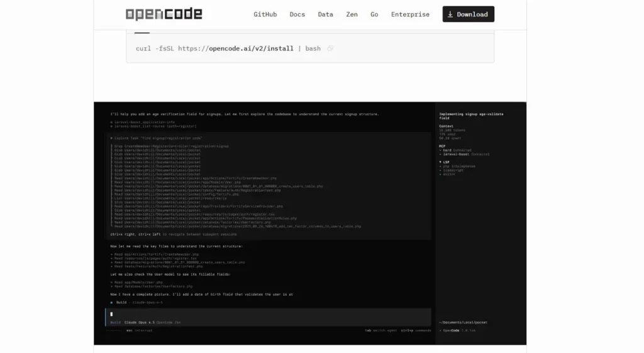
Task: Click the active install tab underline indicator
Action: pos(142,33)
